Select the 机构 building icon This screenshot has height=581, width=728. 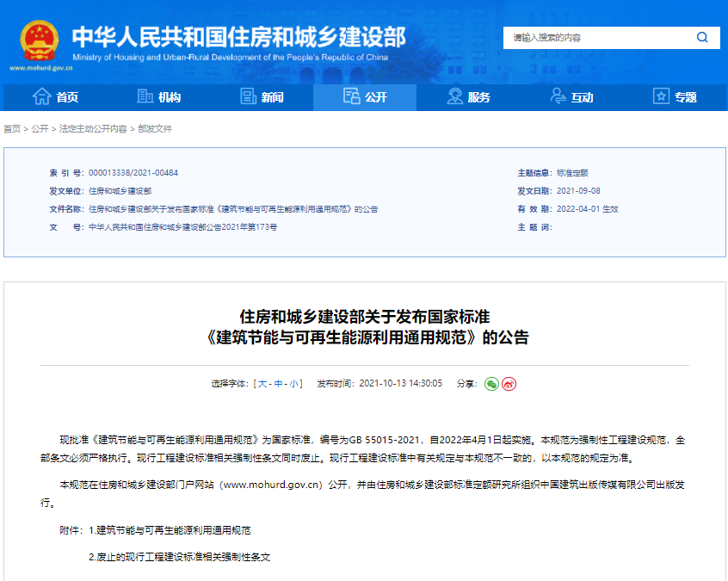coord(143,97)
